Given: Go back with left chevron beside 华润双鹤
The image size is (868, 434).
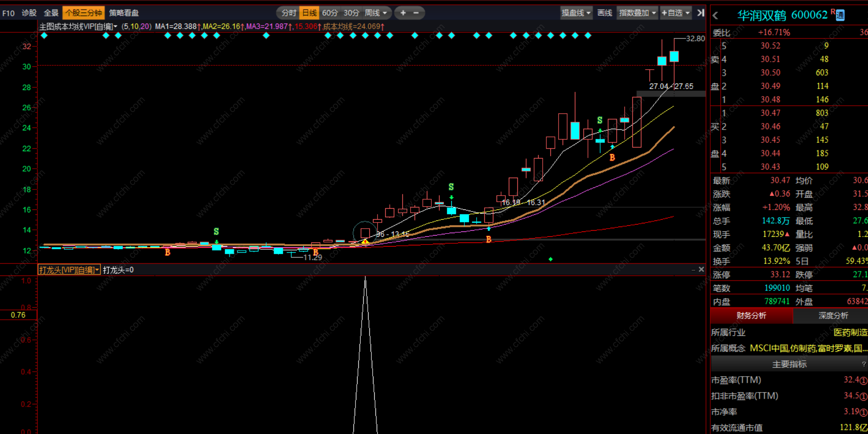Looking at the screenshot, I should (716, 16).
